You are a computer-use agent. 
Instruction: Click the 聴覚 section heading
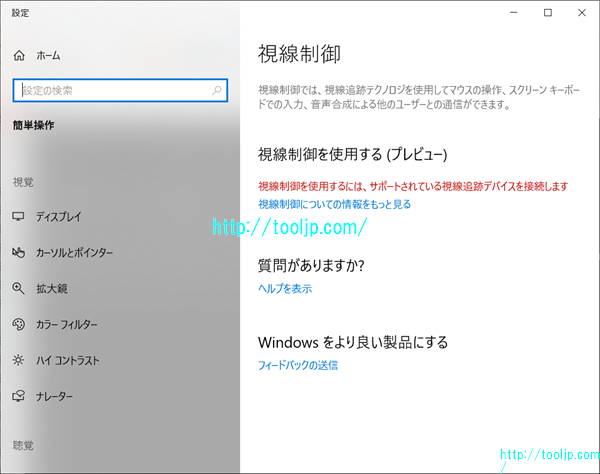(23, 446)
